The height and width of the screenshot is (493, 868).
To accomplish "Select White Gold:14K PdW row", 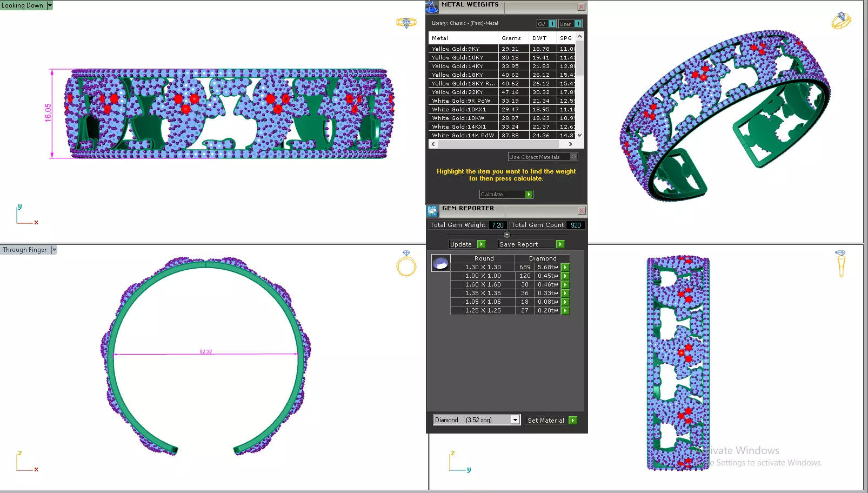I will click(x=502, y=135).
